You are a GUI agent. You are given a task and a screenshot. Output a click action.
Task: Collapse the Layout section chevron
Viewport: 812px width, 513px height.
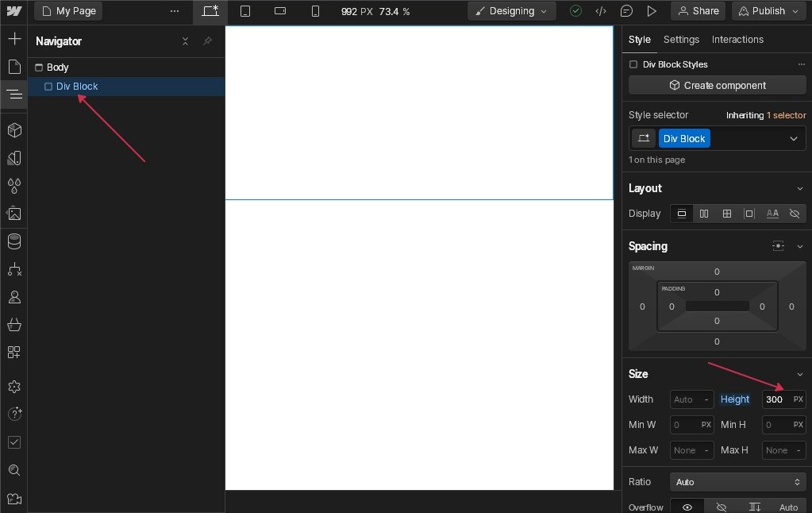[799, 188]
